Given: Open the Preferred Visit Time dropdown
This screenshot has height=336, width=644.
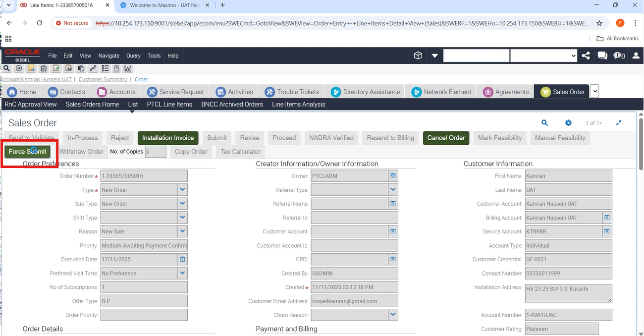Looking at the screenshot, I should (182, 273).
